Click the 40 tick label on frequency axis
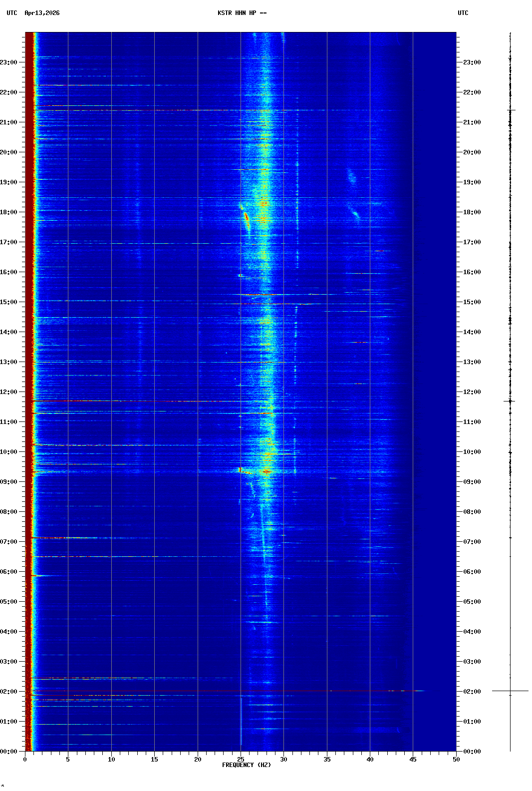Screen dimensions: 532x791 pyautogui.click(x=370, y=759)
